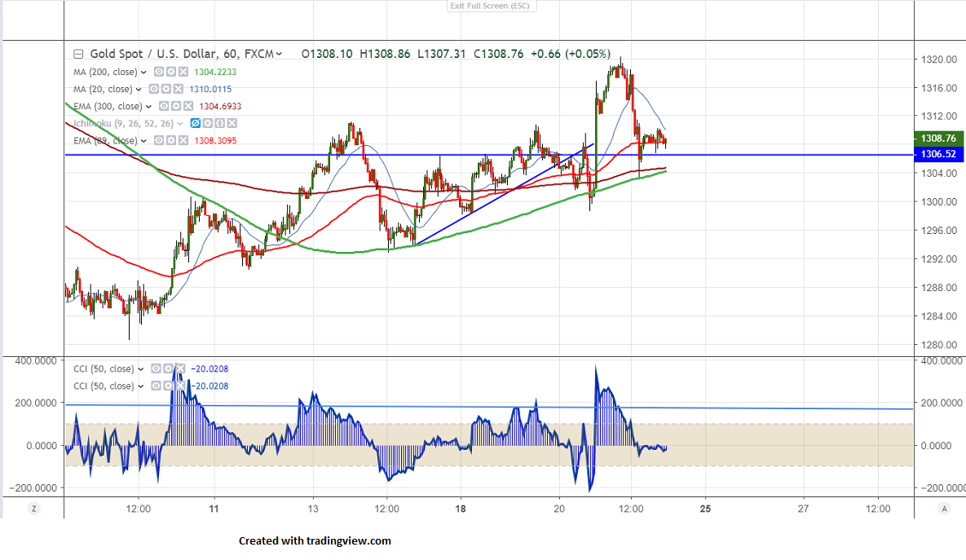Click the Z timezone button on time axis
Image resolution: width=966 pixels, height=560 pixels.
(34, 509)
